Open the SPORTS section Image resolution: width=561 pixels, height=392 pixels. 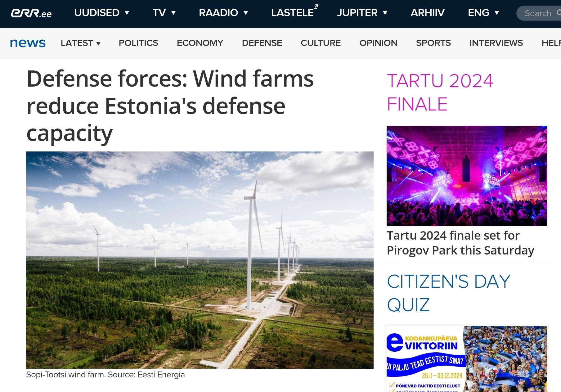(x=433, y=43)
